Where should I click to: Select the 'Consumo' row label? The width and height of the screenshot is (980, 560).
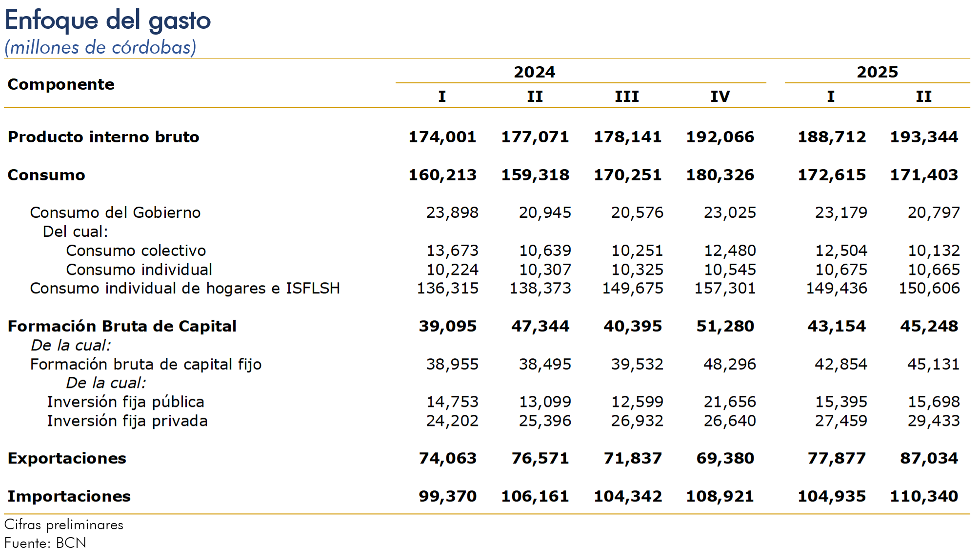46,175
